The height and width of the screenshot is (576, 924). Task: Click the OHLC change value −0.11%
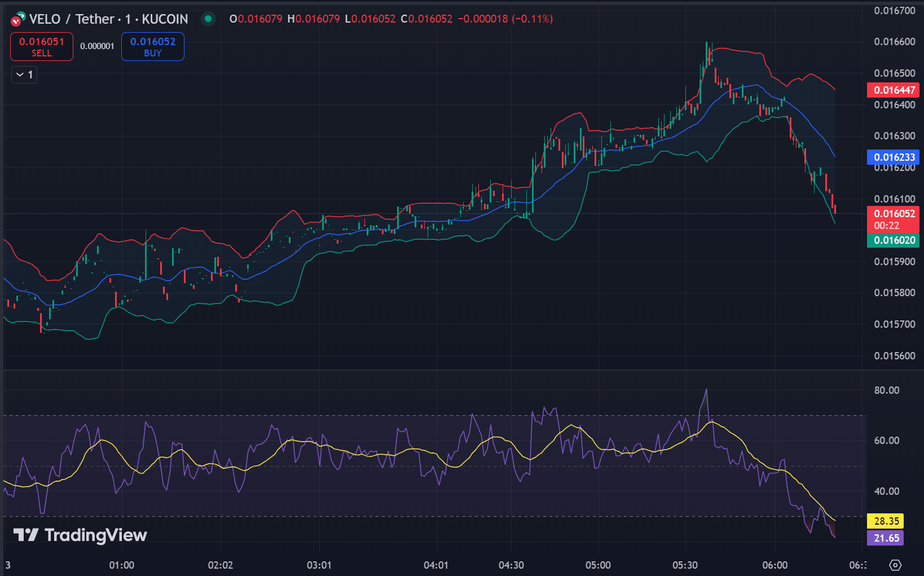(533, 19)
